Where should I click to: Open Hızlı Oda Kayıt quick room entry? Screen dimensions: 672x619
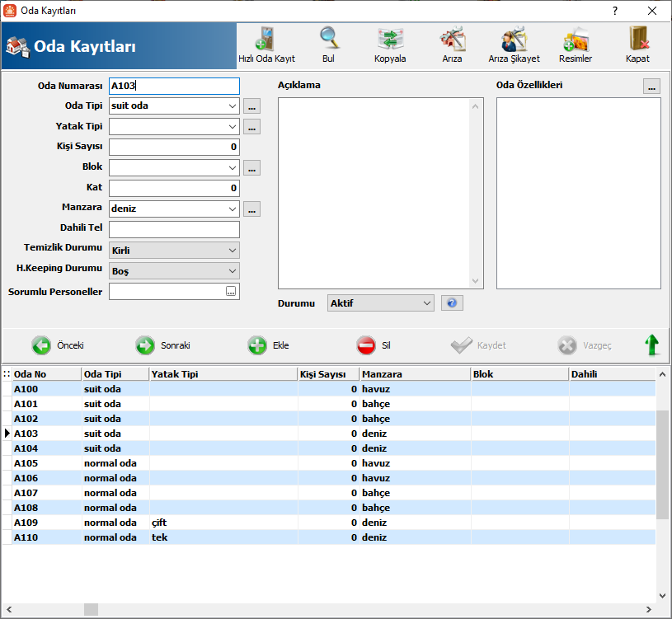pyautogui.click(x=266, y=45)
